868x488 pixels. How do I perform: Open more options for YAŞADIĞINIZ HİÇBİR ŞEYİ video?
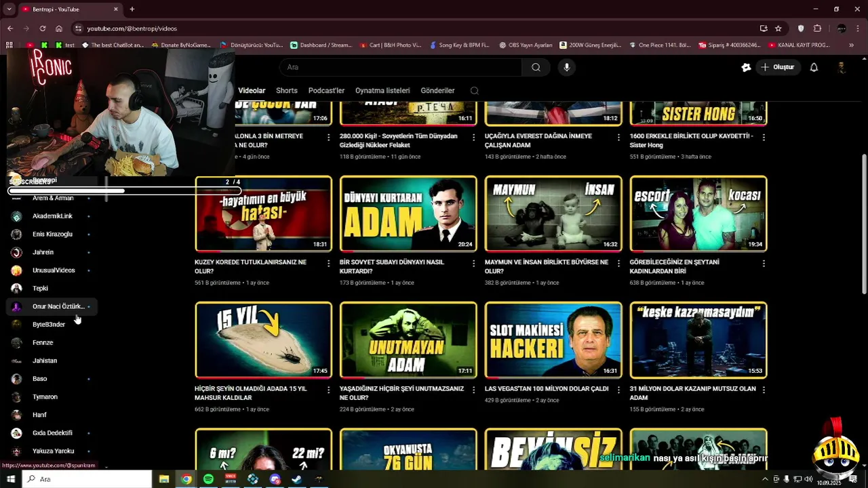[473, 390]
